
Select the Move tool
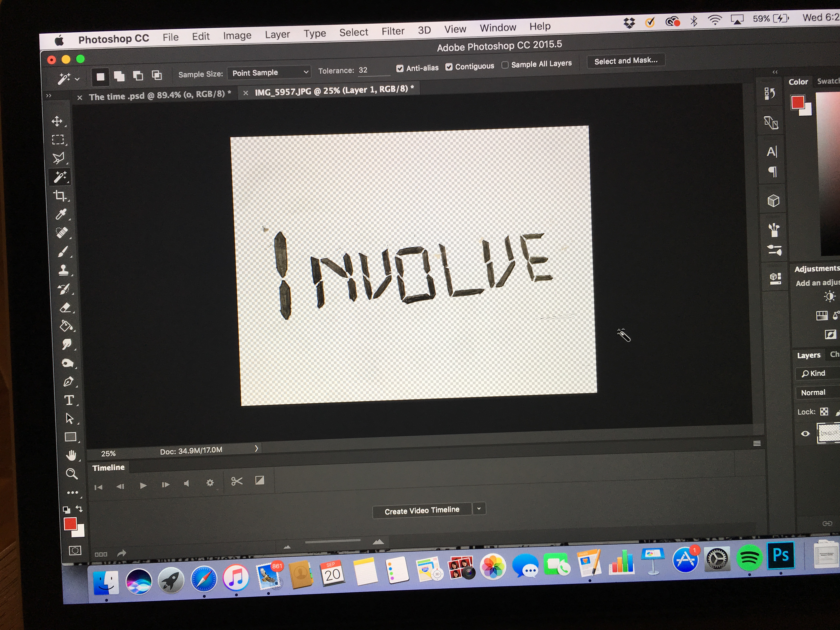[57, 122]
